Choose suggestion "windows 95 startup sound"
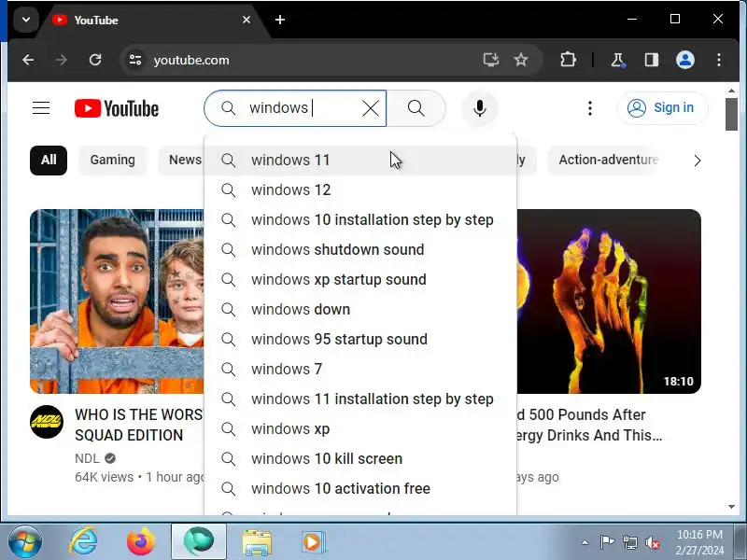 (x=360, y=339)
